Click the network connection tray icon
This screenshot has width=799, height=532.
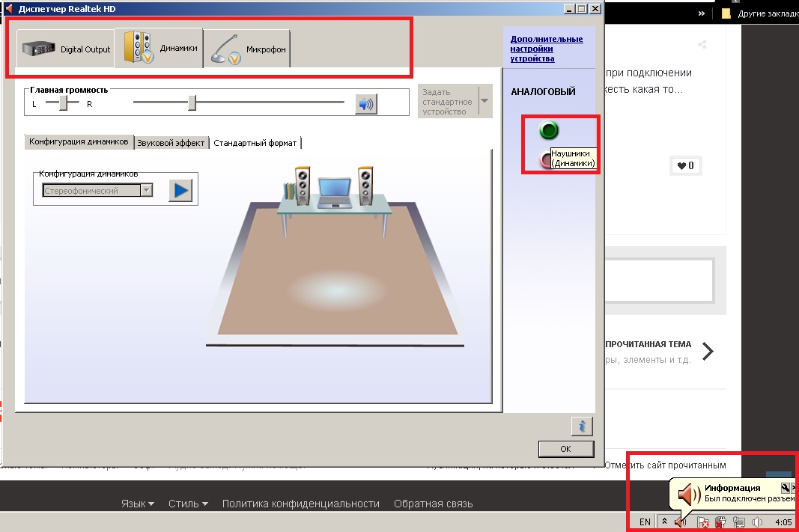point(739,522)
